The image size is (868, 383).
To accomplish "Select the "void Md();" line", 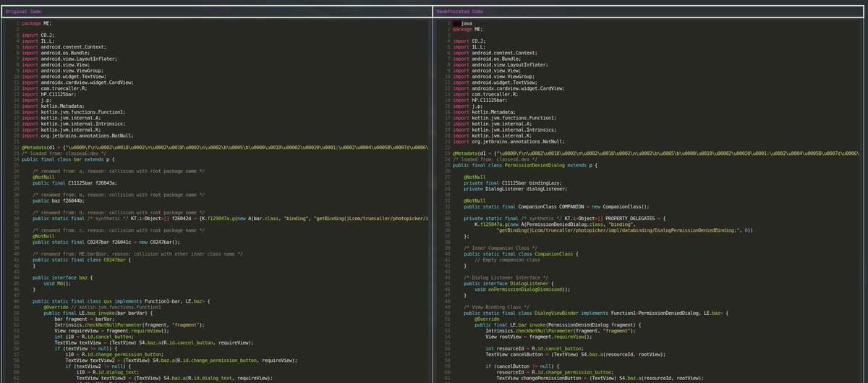I will (x=59, y=283).
